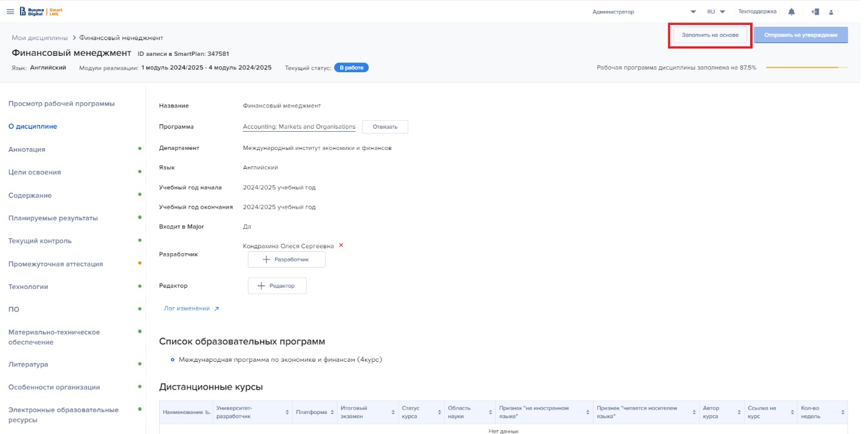
Task: Click the Вышка Digital Smart LMS logo
Action: (41, 12)
